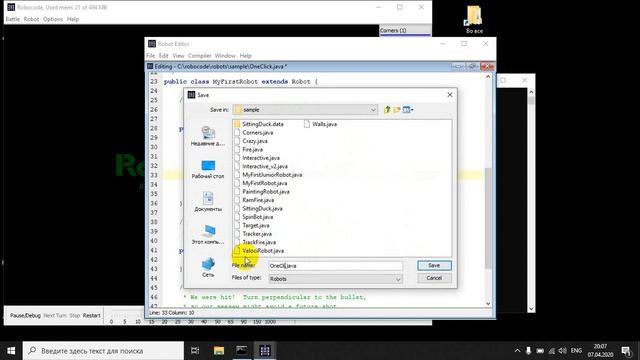Click Corners (1) robot button
Screen dimensions: 640x360
(405, 30)
